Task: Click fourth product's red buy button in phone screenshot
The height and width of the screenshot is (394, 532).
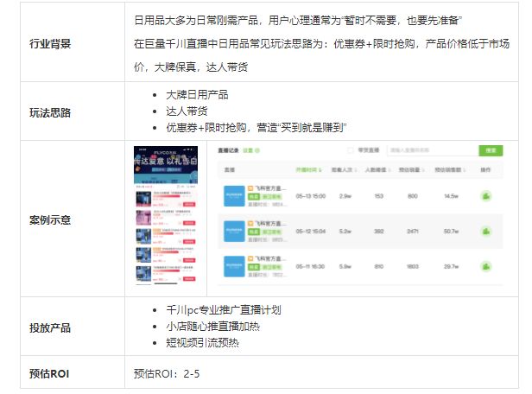Action: (189, 260)
